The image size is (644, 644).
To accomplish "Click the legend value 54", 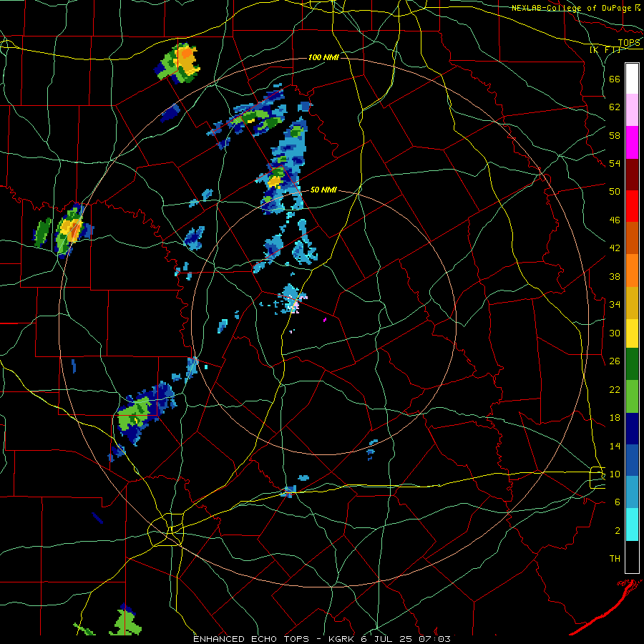I will click(x=615, y=163).
